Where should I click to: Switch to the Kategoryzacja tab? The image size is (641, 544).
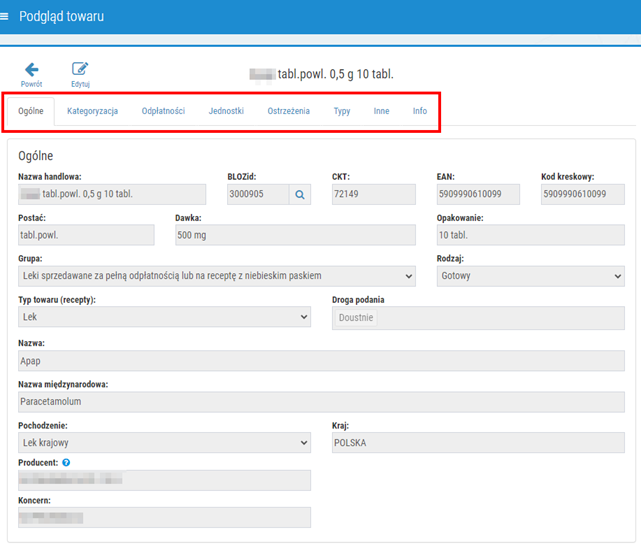(92, 111)
